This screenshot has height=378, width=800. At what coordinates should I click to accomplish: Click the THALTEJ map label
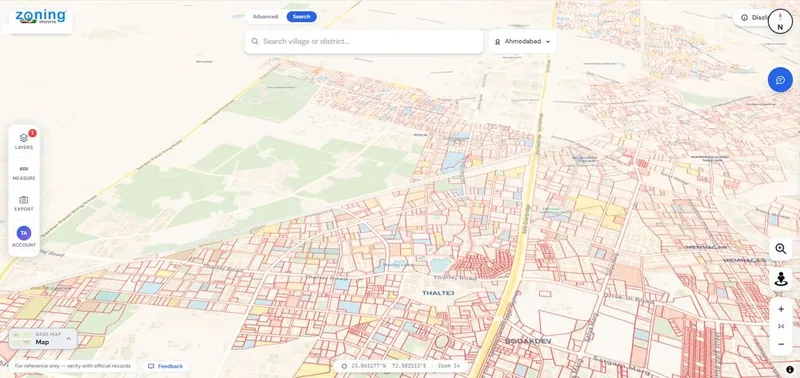coord(438,293)
